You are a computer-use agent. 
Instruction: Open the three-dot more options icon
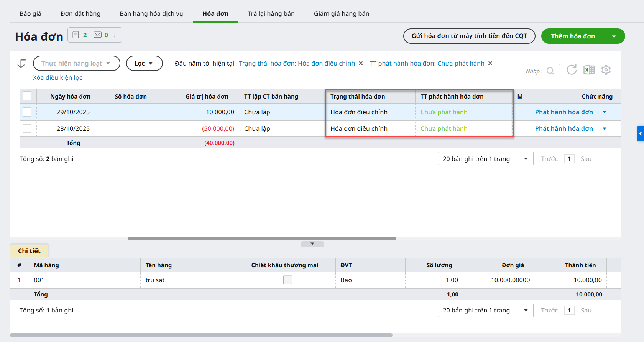(x=114, y=35)
